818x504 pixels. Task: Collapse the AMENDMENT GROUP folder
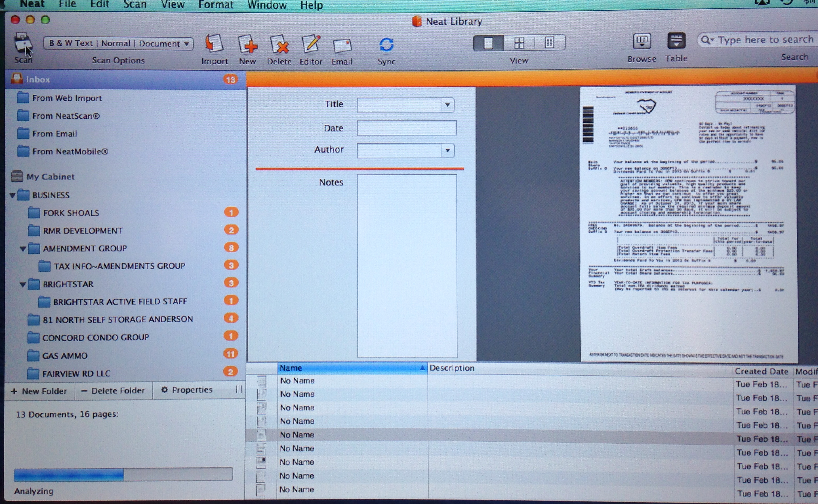coord(23,249)
